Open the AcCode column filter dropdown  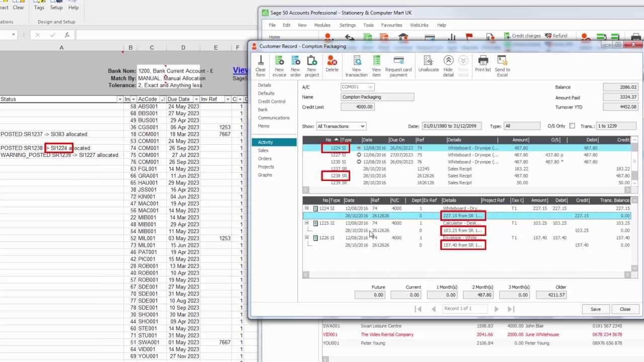(162, 99)
